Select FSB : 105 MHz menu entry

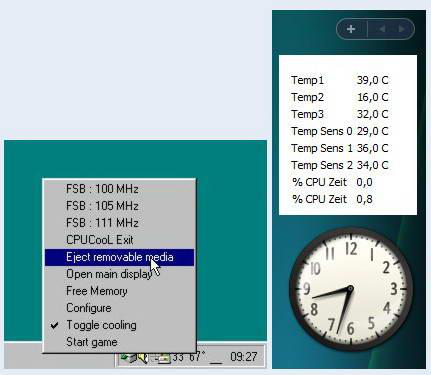(119, 206)
